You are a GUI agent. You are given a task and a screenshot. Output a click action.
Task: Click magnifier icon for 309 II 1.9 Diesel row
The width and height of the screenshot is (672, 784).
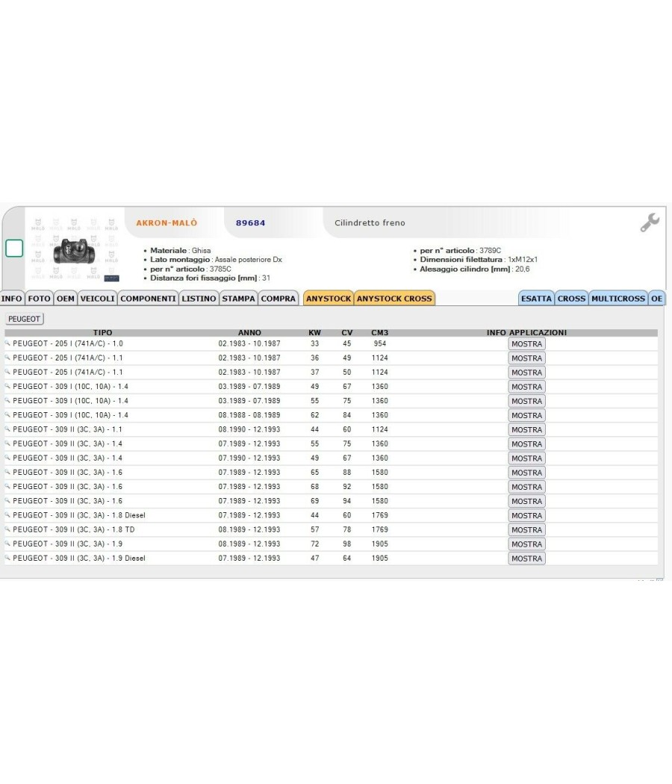point(7,558)
